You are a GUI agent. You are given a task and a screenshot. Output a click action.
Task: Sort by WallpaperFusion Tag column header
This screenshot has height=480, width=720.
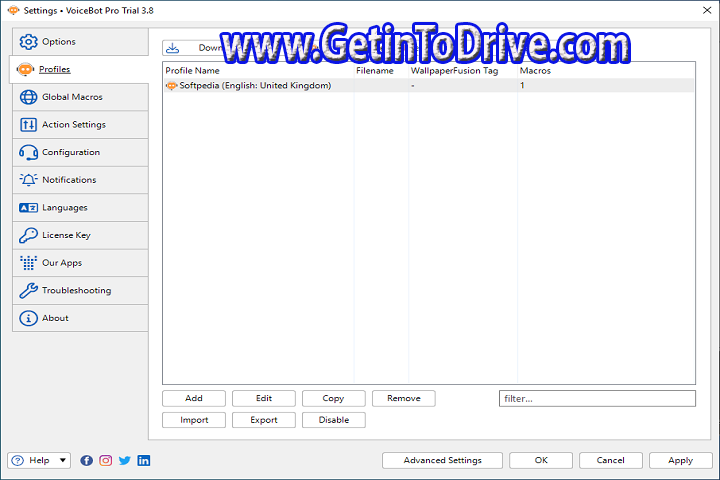(x=463, y=71)
